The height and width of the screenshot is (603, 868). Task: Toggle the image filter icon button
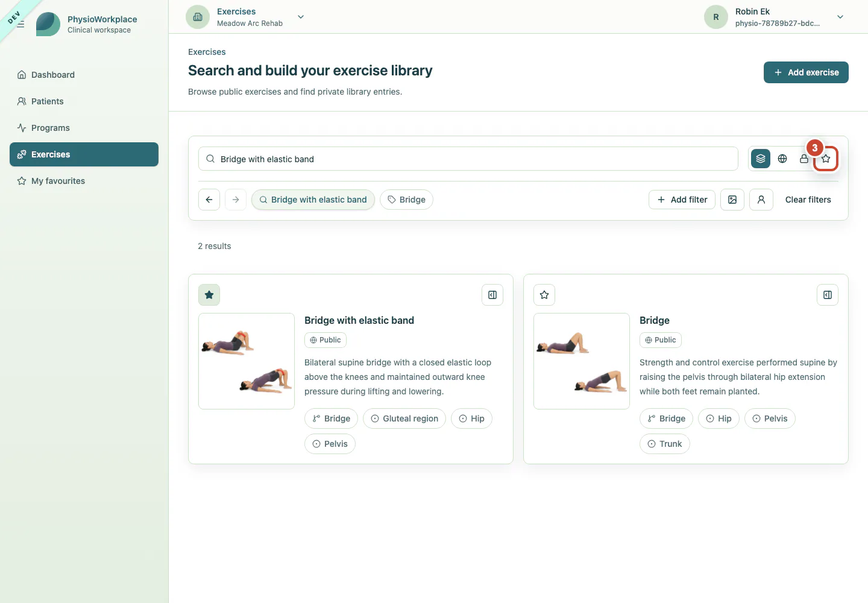(732, 200)
